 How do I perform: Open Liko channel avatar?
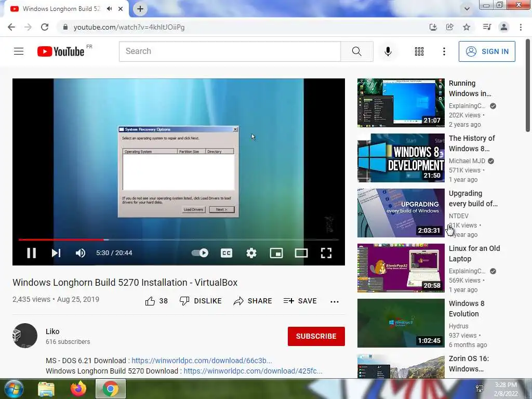(x=25, y=336)
